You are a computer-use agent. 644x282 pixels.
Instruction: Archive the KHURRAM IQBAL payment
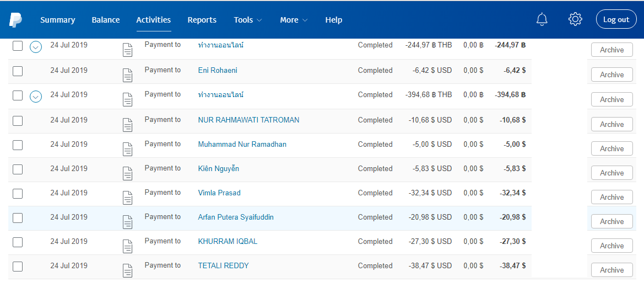611,246
